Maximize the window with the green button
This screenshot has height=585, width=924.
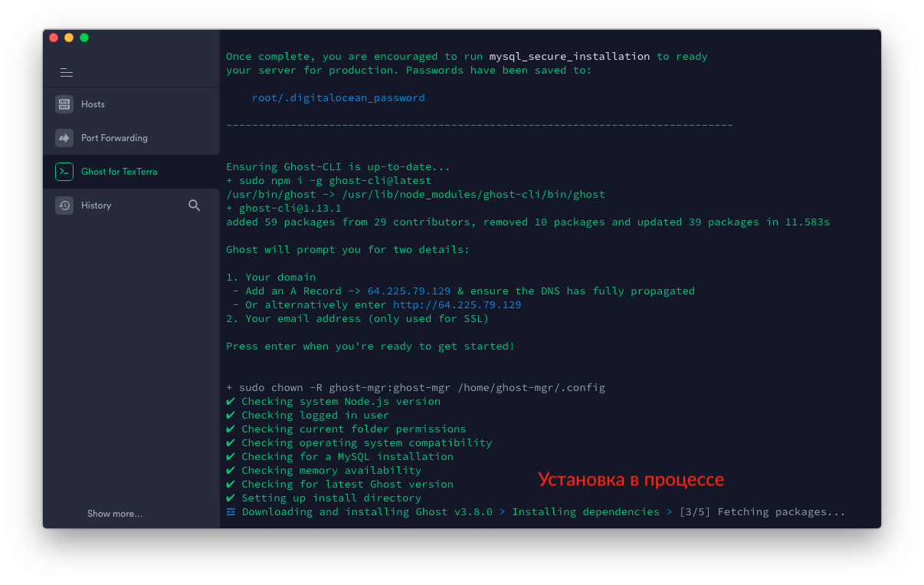(84, 38)
